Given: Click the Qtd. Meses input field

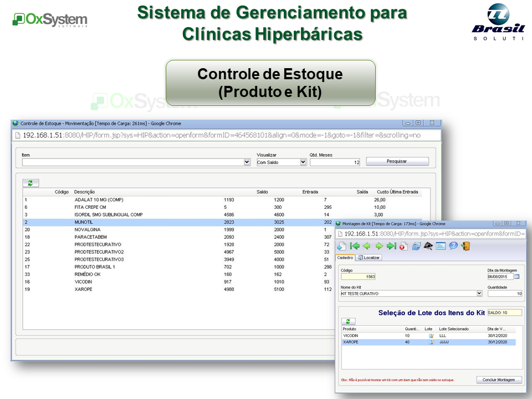Looking at the screenshot, I should 335,162.
